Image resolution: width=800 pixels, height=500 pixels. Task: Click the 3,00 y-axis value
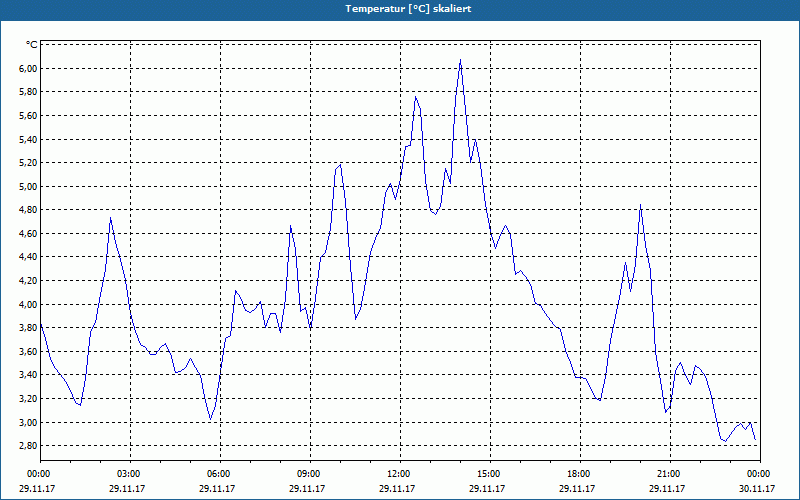pos(29,422)
